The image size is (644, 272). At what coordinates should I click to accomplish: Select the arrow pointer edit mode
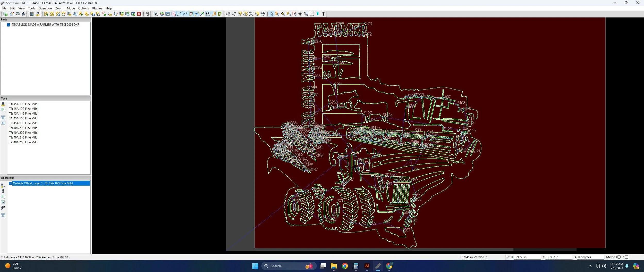pyautogui.click(x=272, y=14)
